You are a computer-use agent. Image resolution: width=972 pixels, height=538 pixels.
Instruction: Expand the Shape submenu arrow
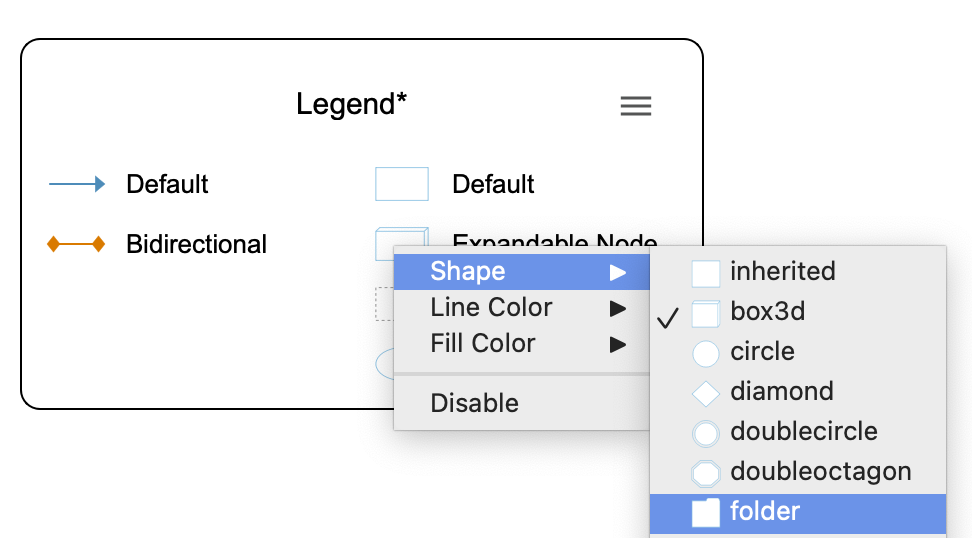(618, 272)
